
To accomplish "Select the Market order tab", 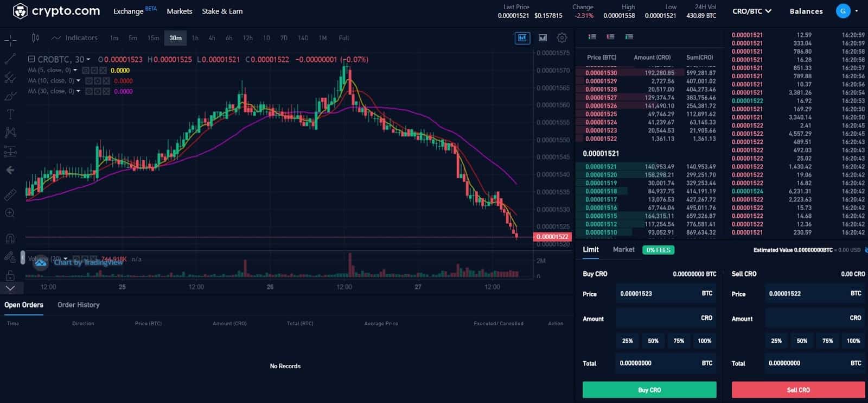I will pyautogui.click(x=623, y=249).
